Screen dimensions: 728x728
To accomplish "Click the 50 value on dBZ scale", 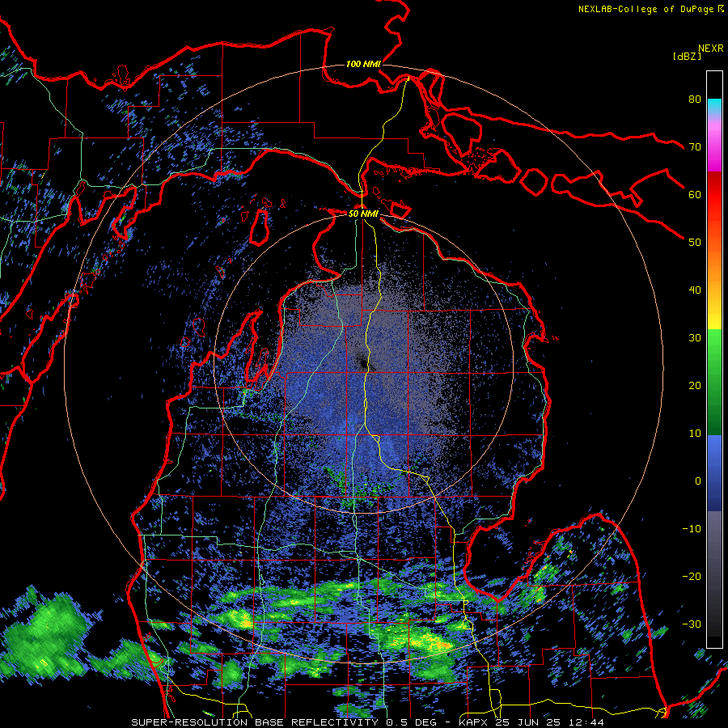I will click(695, 243).
